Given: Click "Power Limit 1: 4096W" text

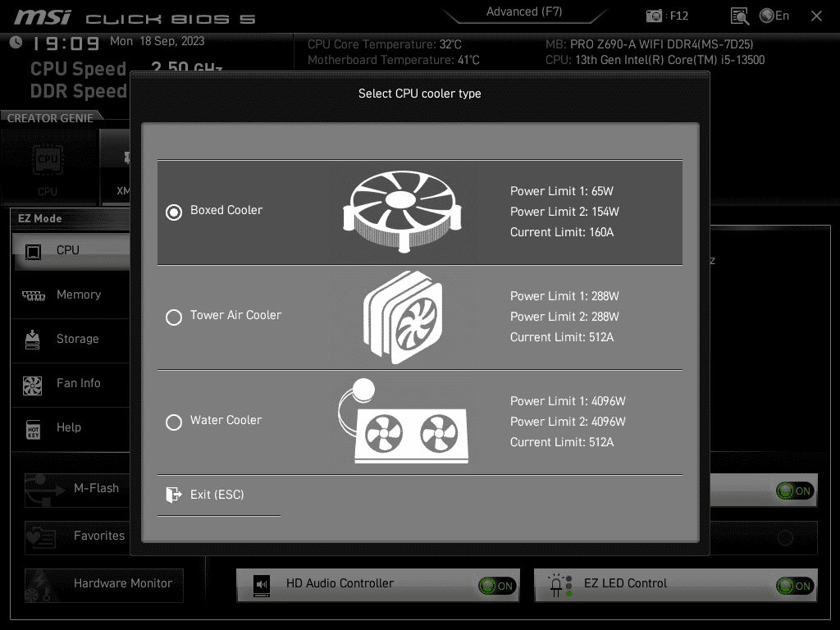Looking at the screenshot, I should (568, 401).
